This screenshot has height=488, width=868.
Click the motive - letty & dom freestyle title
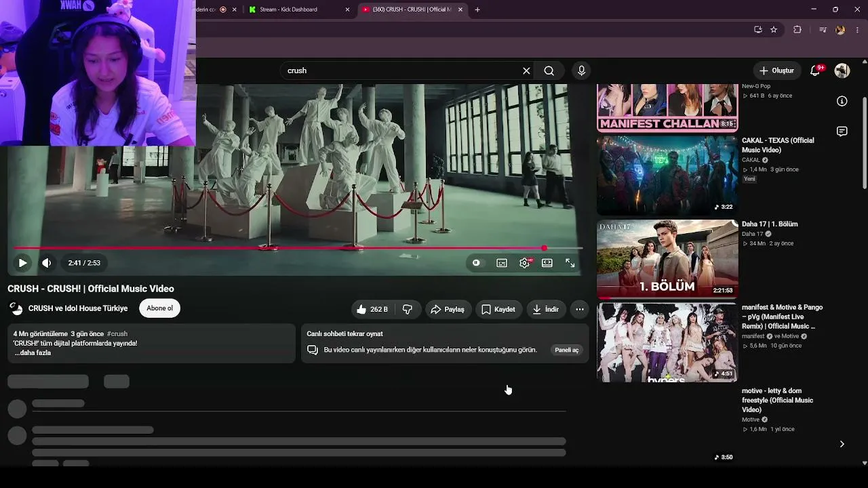pyautogui.click(x=777, y=401)
